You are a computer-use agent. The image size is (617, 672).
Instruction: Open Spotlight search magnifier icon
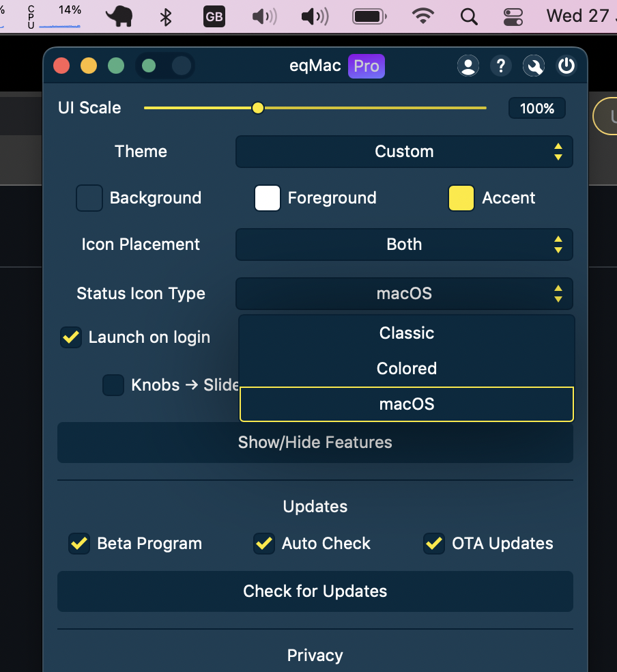tap(469, 16)
